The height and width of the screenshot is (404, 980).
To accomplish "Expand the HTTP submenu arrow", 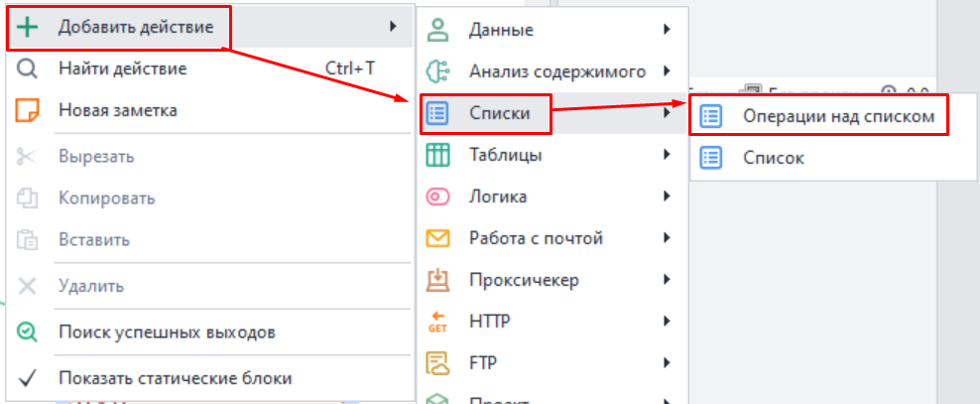I will click(668, 321).
